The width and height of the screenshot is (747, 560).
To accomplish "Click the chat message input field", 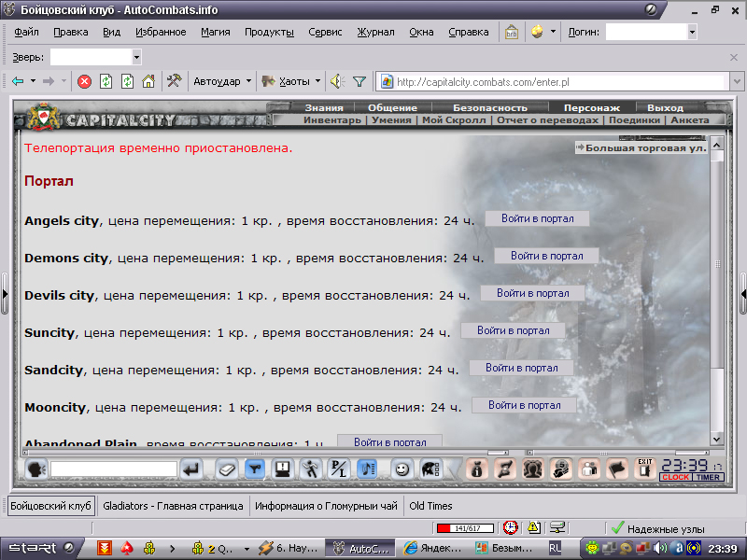I will coord(114,469).
